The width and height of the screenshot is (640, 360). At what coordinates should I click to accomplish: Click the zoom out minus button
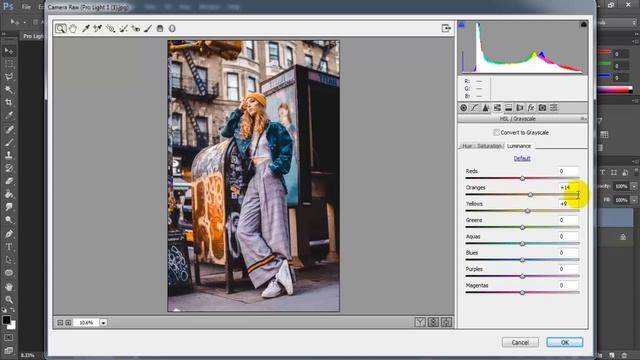(x=60, y=322)
